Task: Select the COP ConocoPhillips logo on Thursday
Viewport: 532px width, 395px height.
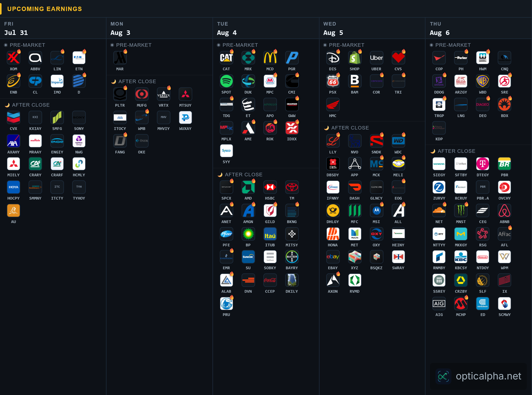Action: pyautogui.click(x=439, y=58)
